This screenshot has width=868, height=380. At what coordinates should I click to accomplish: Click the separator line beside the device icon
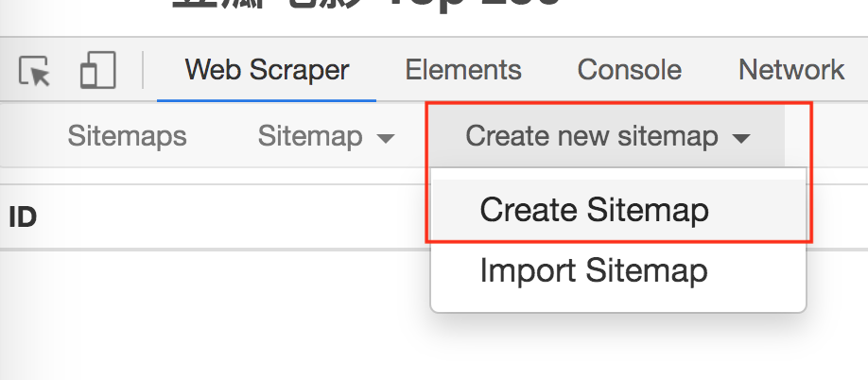(x=143, y=70)
